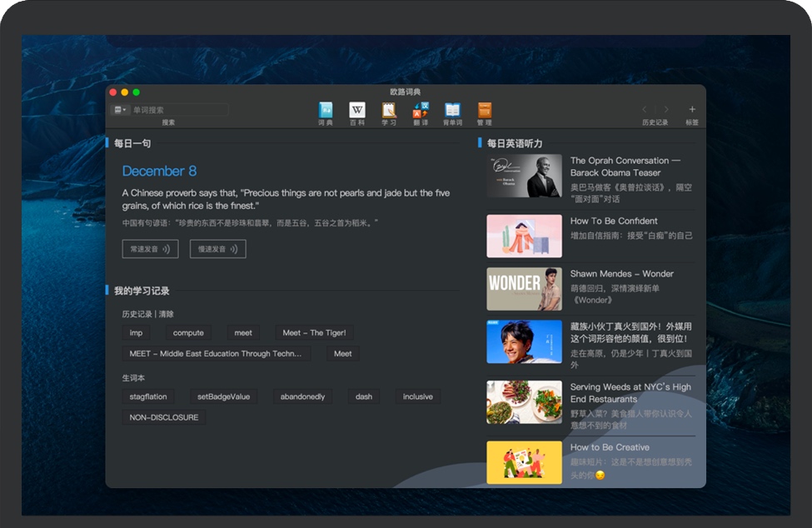812x528 pixels.
Task: Open the Oprah Conversation Obama thumbnail
Action: pos(524,176)
